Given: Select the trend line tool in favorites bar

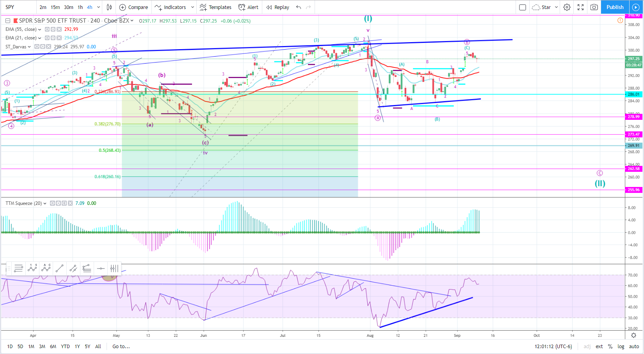Looking at the screenshot, I should (59, 268).
